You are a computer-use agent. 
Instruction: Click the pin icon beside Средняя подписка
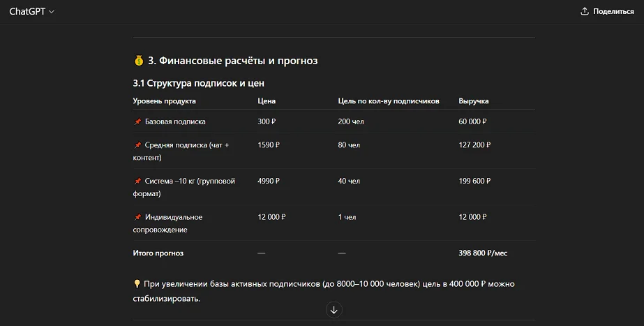pos(137,145)
